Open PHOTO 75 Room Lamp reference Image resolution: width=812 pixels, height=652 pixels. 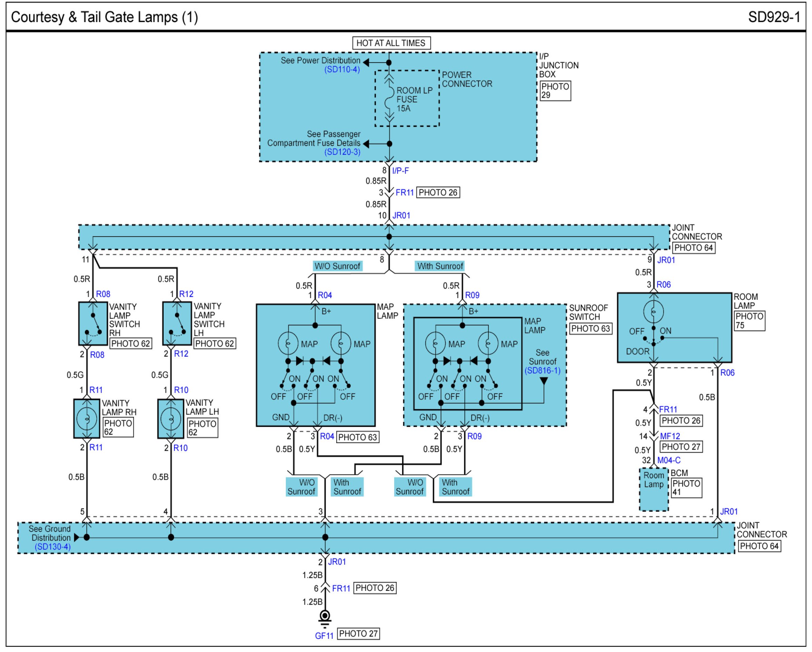click(x=749, y=321)
